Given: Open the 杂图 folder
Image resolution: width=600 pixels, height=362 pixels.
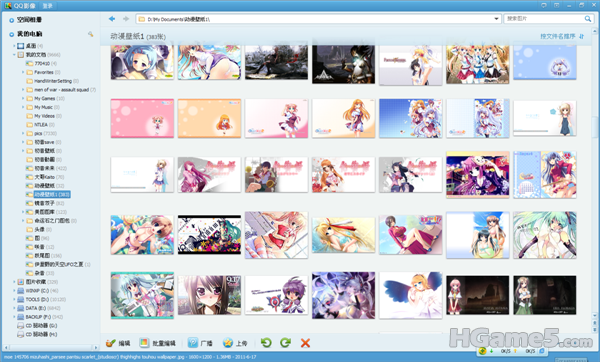Looking at the screenshot, I should tap(40, 273).
